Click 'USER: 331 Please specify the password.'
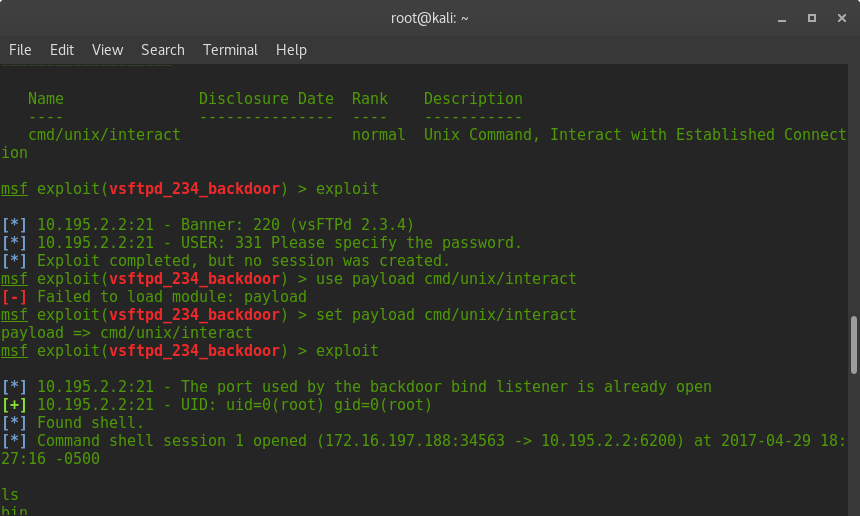 351,243
